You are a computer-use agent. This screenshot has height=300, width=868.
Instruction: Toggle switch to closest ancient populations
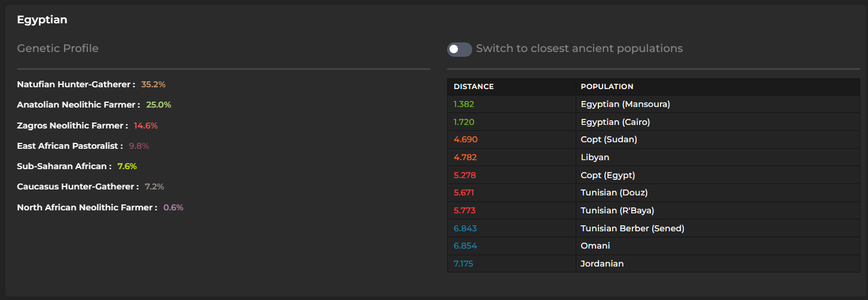tap(459, 49)
